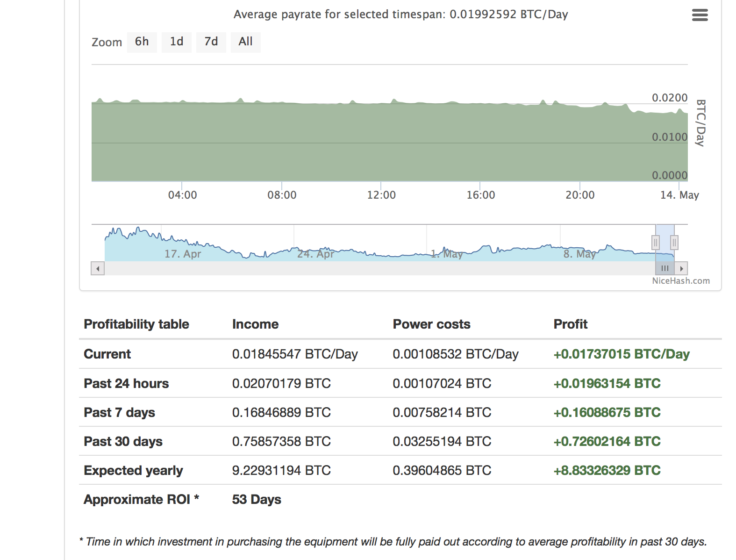Open the NiceHash.com credits link
The height and width of the screenshot is (560, 736).
click(x=680, y=281)
